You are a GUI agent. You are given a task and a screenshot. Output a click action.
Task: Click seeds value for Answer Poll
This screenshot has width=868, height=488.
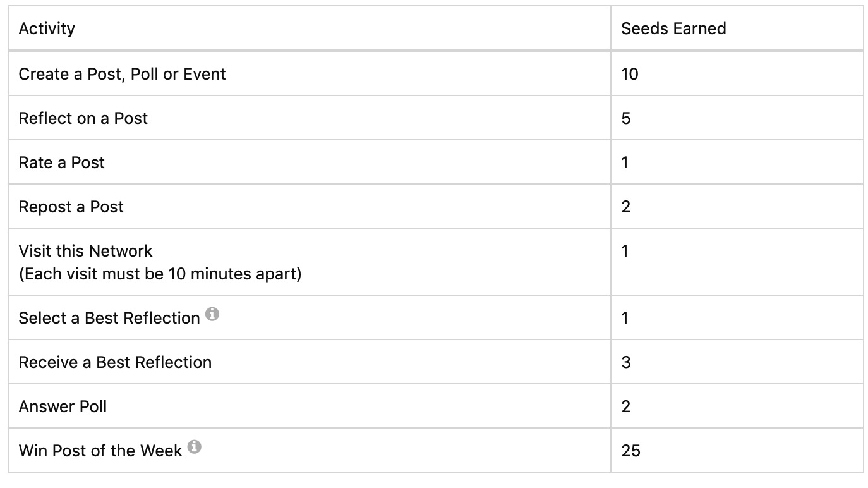pyautogui.click(x=626, y=406)
